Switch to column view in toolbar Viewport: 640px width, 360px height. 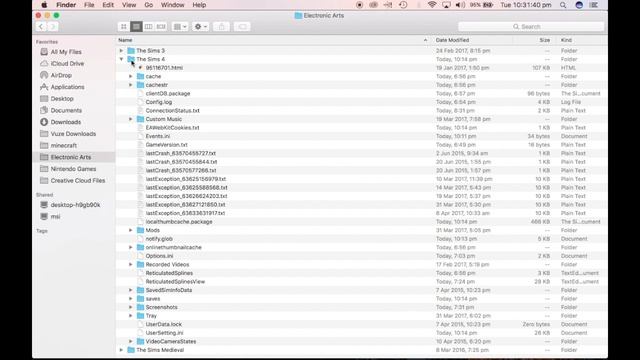point(149,27)
